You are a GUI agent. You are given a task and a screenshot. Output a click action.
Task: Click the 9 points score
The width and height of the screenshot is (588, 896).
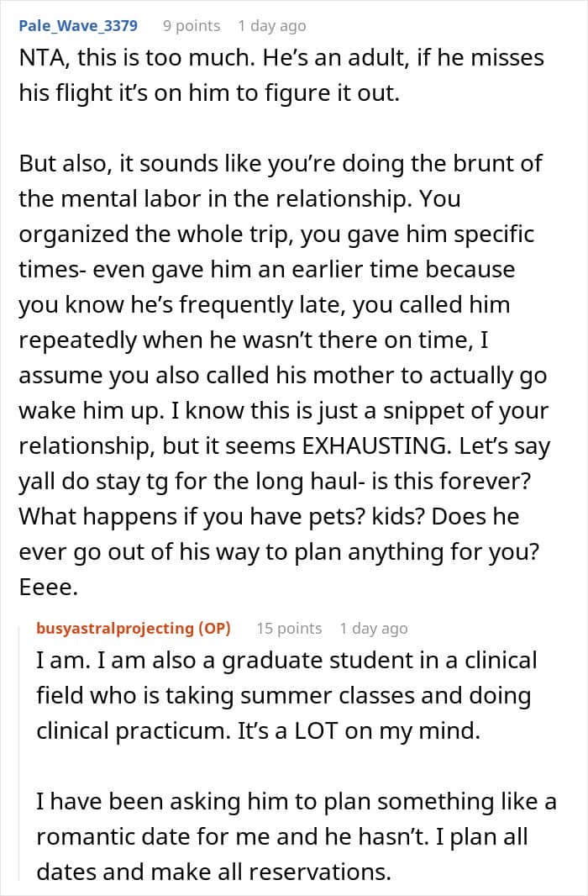click(192, 26)
